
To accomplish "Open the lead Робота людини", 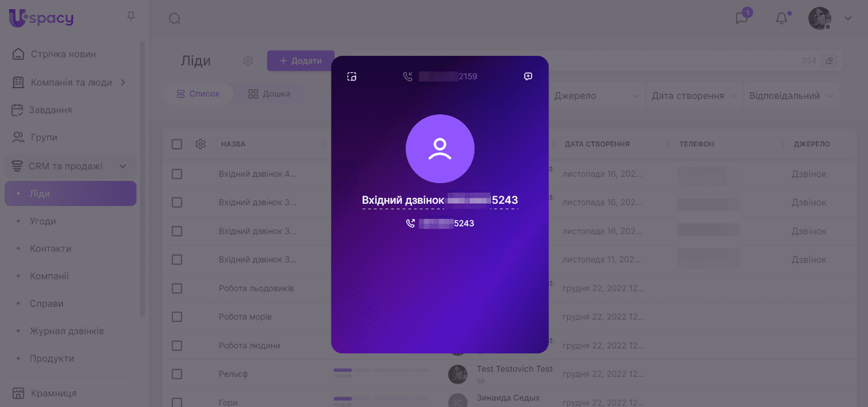I will pyautogui.click(x=250, y=346).
